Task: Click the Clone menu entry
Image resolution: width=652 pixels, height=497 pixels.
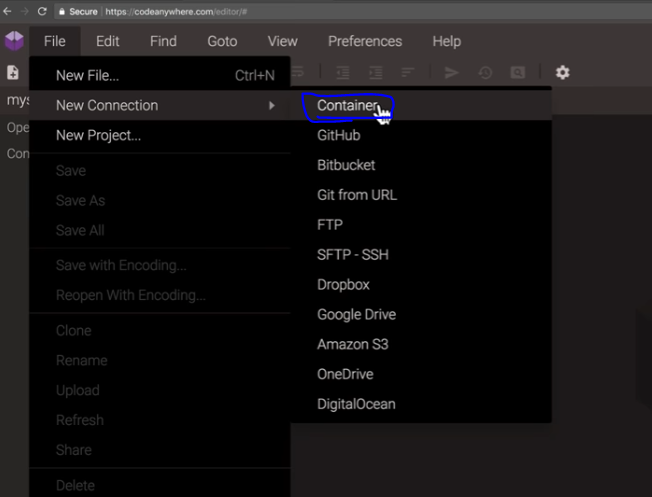Action: pyautogui.click(x=160, y=331)
